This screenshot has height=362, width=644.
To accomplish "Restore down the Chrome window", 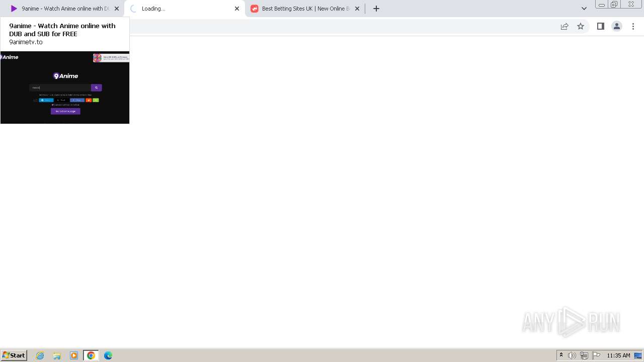I will [x=614, y=5].
